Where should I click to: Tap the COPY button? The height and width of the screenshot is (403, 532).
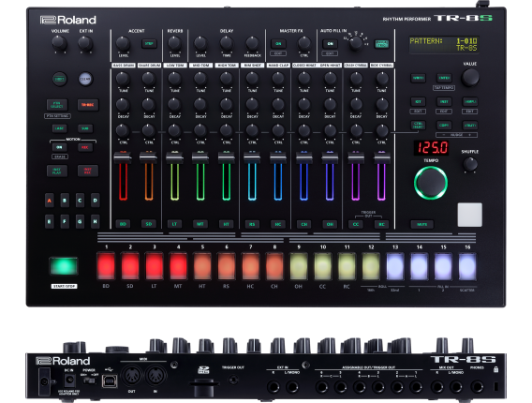[444, 126]
